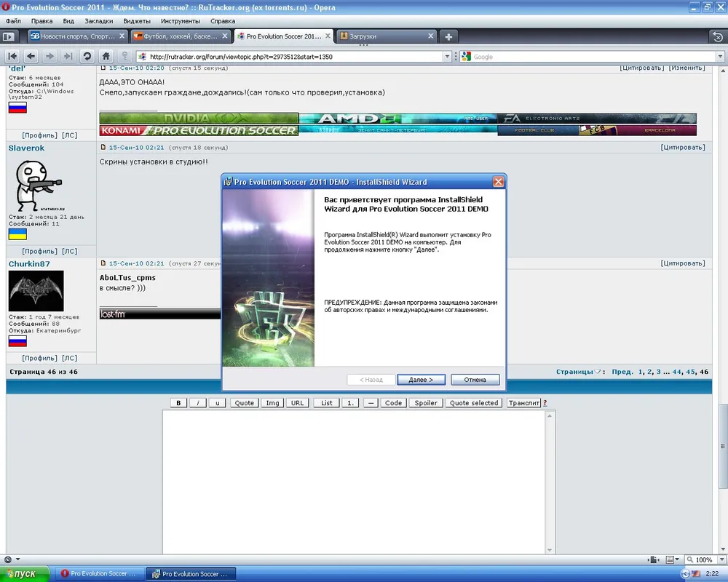Go back with the Back arrow
The width and height of the screenshot is (728, 582).
31,57
